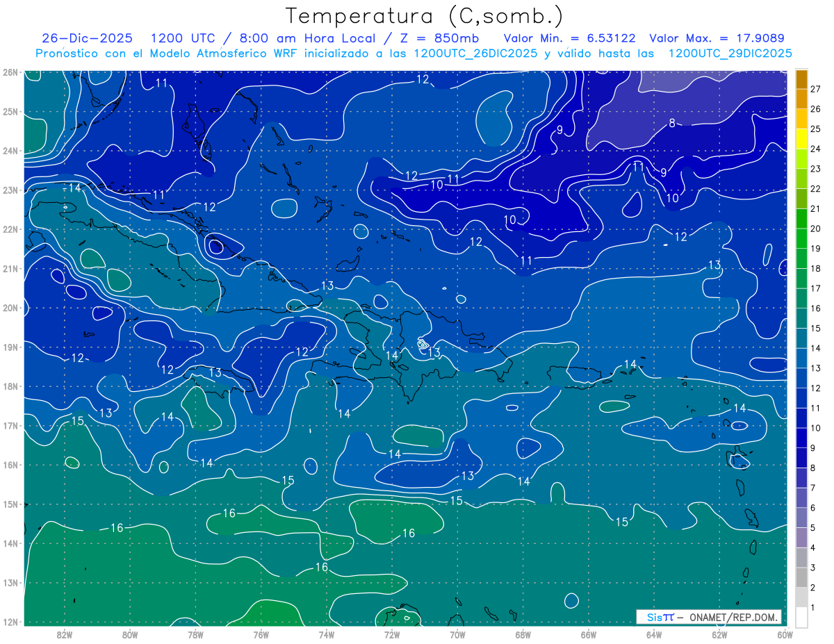Click latitude axis label '13N'
Viewport: 834px width, 644px height.
(10, 583)
